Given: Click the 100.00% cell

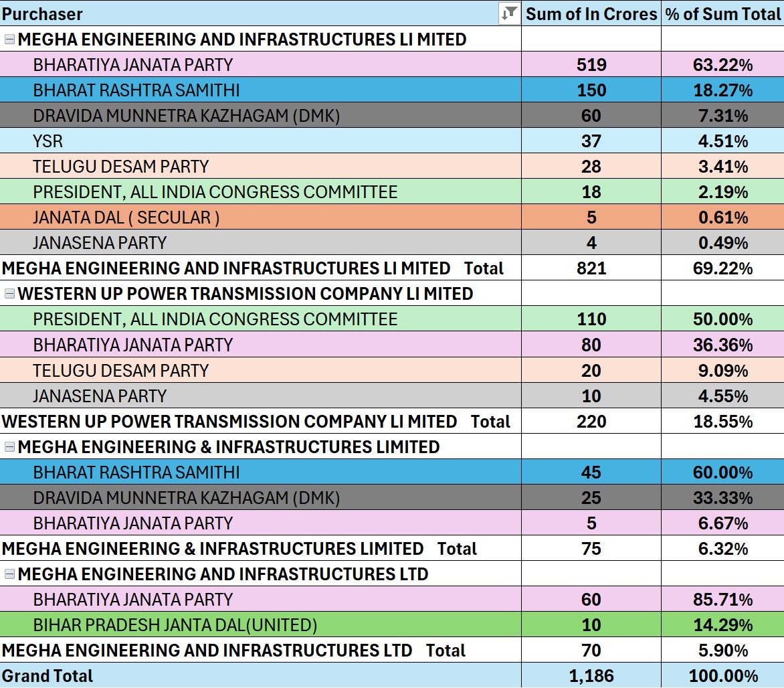Looking at the screenshot, I should 722,675.
